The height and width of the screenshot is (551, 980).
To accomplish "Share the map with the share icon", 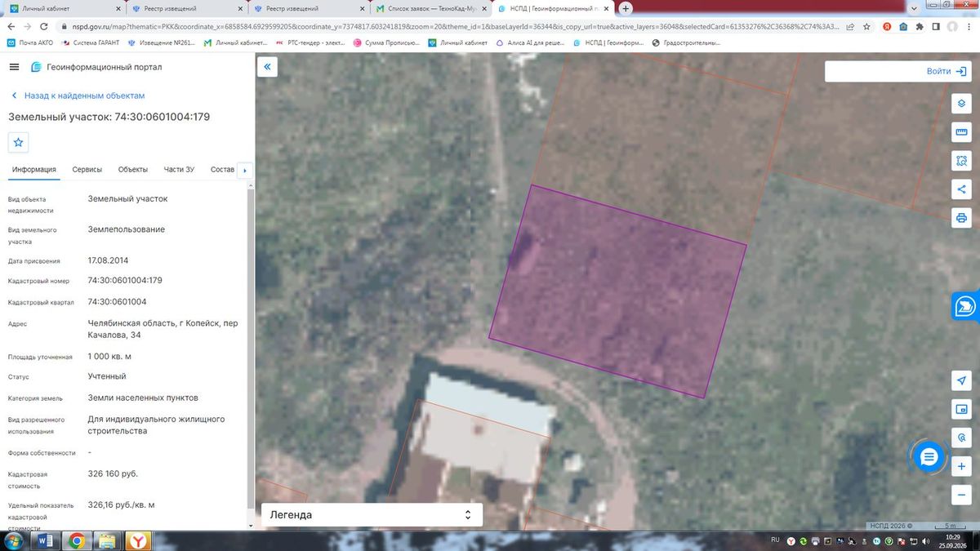I will pyautogui.click(x=961, y=189).
